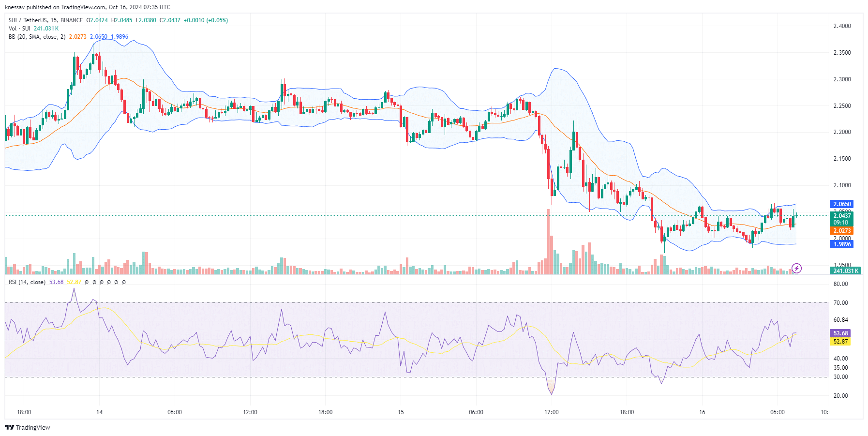Click the 2.2000 price axis label
The width and height of the screenshot is (868, 436).
(x=842, y=132)
